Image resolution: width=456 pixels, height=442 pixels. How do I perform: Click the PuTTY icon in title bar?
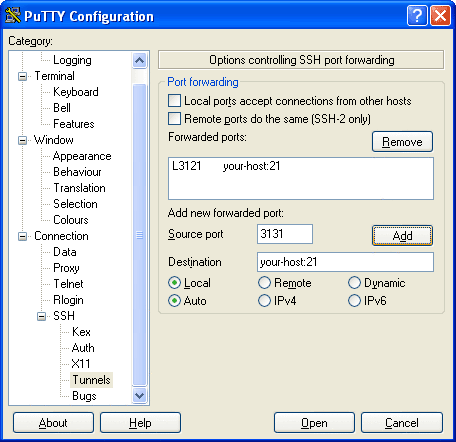pos(13,15)
